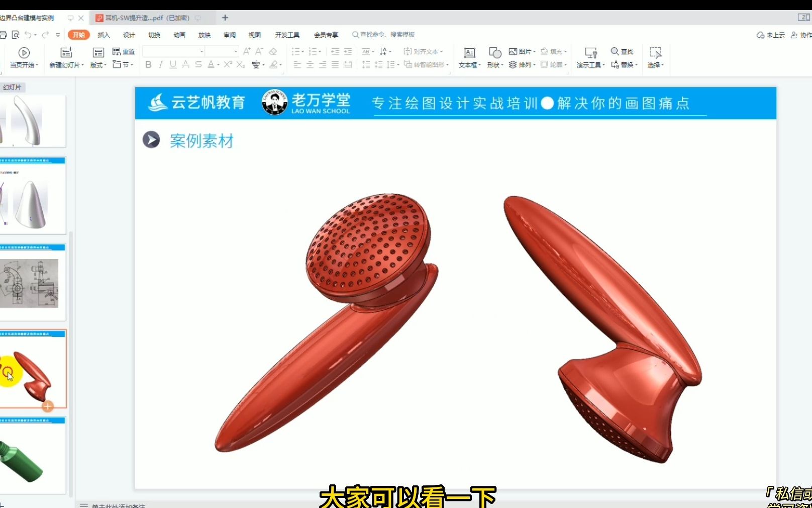Start slideshow from current page (当页开始)

[x=23, y=57]
